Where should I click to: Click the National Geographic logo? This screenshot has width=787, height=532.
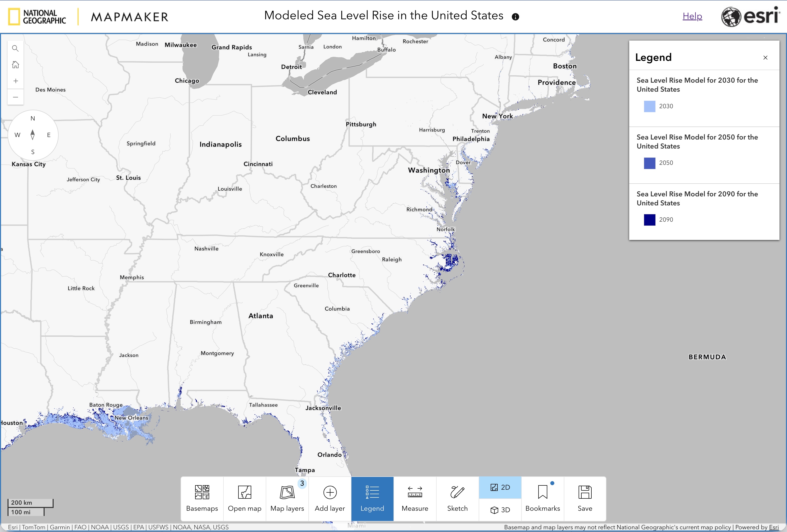point(37,17)
